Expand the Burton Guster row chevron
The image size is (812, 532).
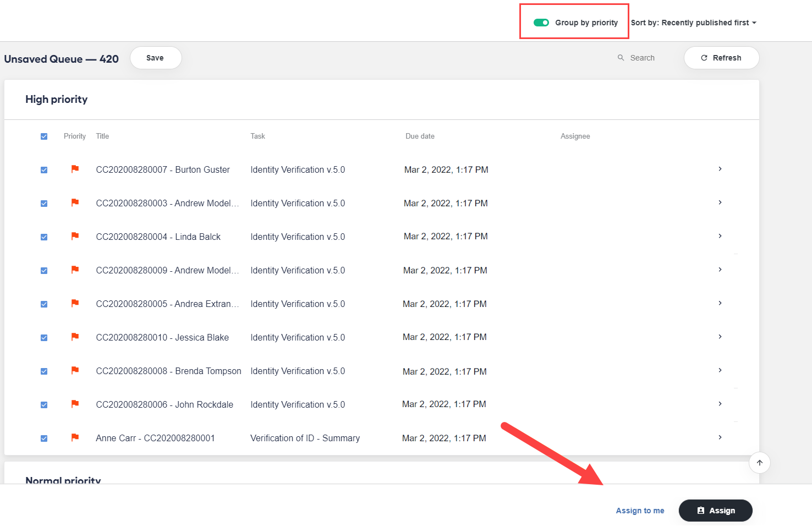click(720, 169)
